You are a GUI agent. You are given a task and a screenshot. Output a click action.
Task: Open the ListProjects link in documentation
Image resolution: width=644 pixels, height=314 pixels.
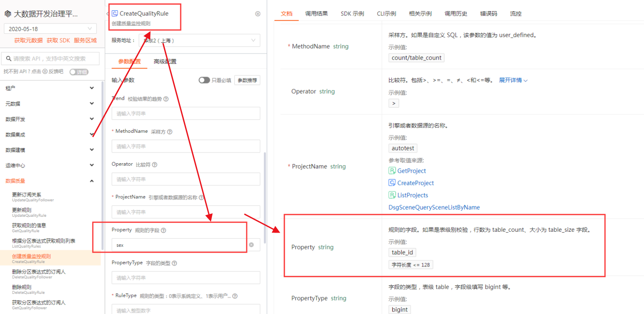coord(413,195)
